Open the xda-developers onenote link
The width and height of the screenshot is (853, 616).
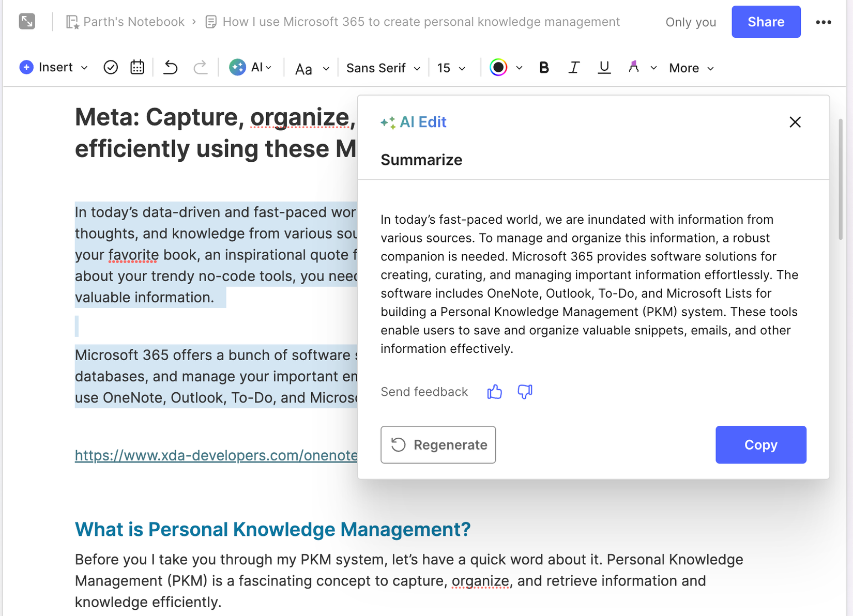point(216,455)
